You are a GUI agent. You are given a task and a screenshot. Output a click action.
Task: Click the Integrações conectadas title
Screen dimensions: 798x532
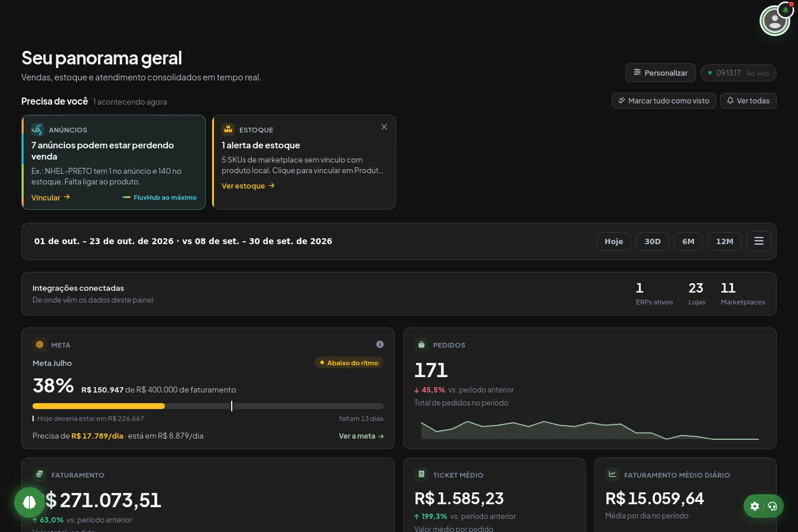point(78,288)
